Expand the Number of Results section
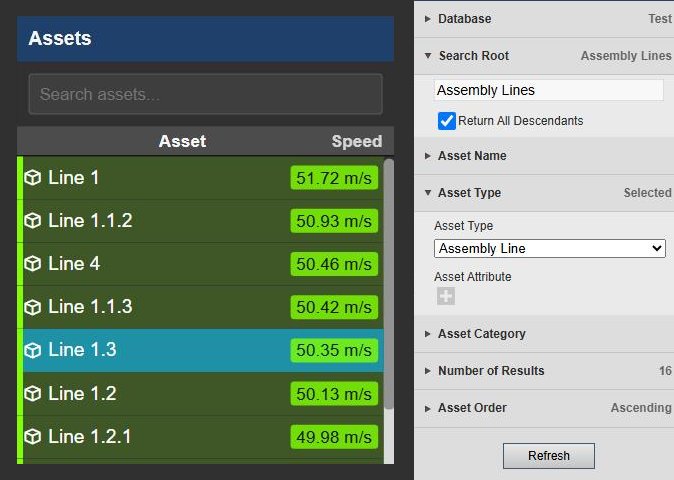Screen dimensions: 674x480 coord(427,371)
